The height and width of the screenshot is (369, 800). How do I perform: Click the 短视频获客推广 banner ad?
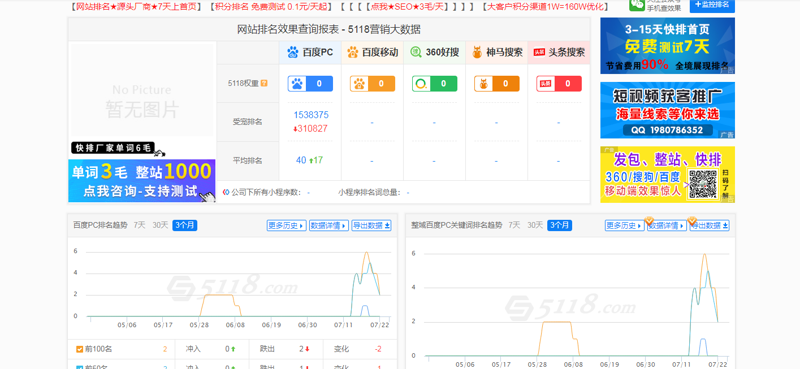click(x=667, y=110)
